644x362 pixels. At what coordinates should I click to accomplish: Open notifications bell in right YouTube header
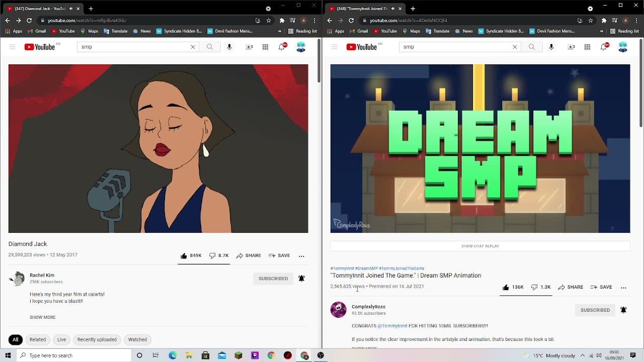[x=604, y=47]
